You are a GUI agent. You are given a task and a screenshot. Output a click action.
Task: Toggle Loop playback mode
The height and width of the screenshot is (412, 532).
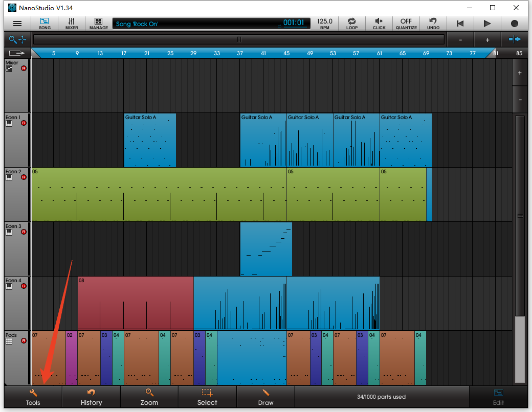pyautogui.click(x=352, y=24)
